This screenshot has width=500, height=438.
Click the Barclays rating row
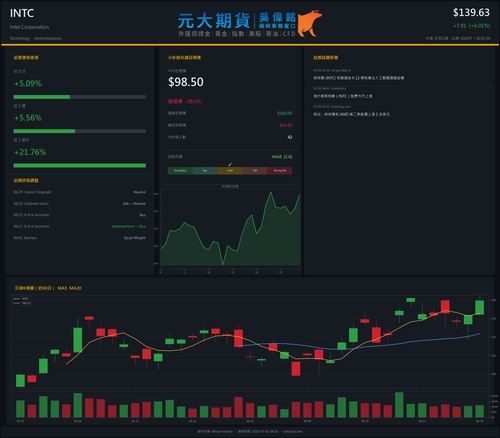[80, 238]
